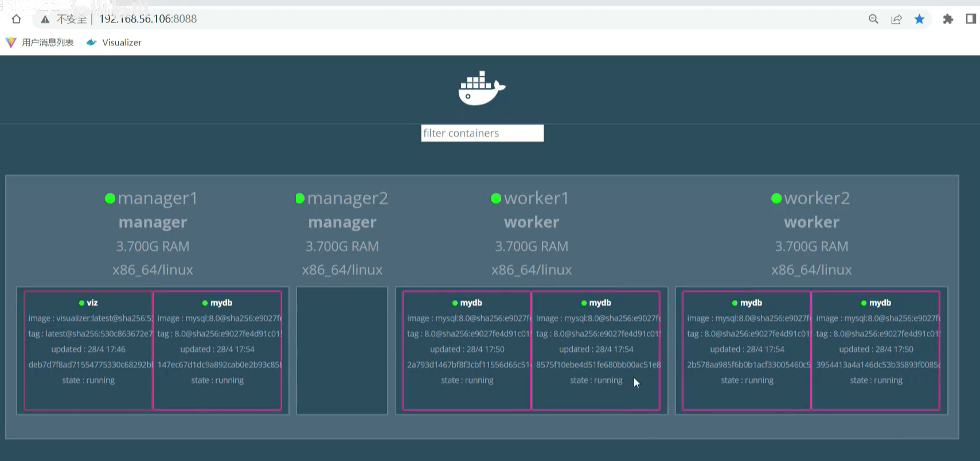
Task: Click viz updated 28/4 17:46 text
Action: (88, 349)
